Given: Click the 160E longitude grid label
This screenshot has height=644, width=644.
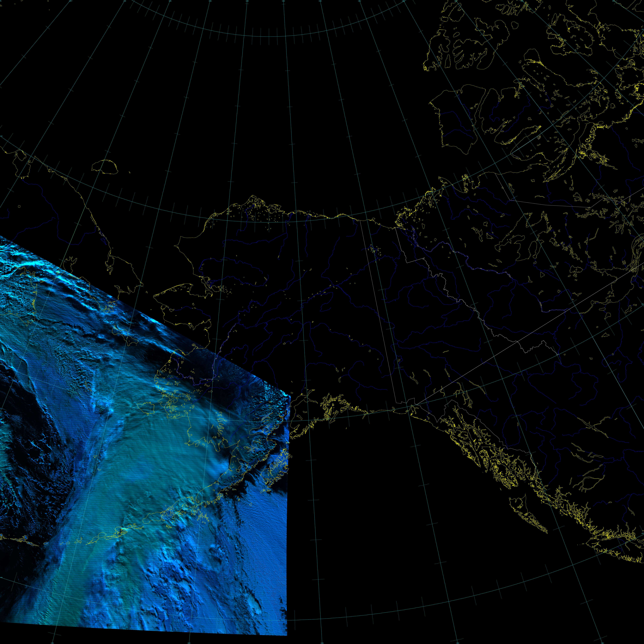Looking at the screenshot, I should click(x=70, y=1).
